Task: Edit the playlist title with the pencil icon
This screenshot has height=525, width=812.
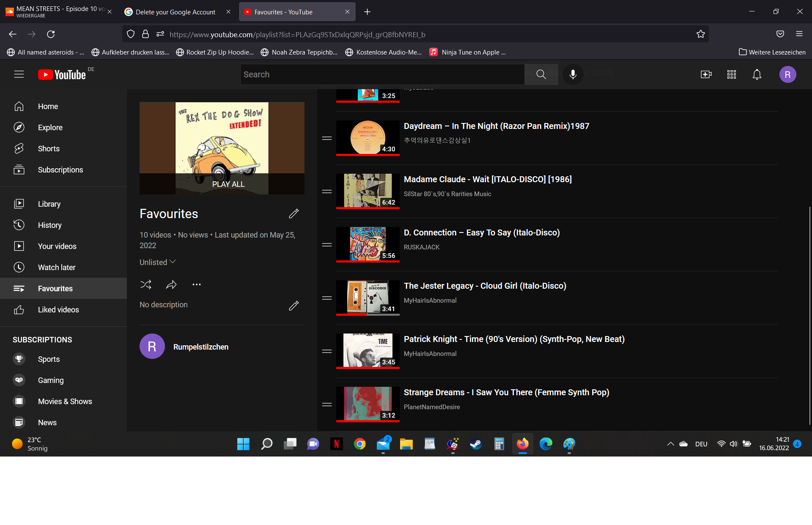Action: tap(294, 214)
